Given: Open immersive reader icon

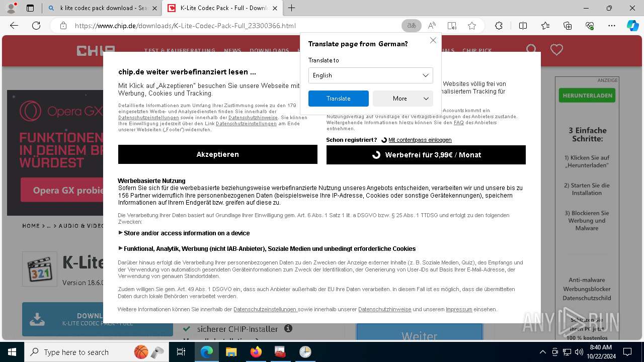Looking at the screenshot, I should (452, 26).
